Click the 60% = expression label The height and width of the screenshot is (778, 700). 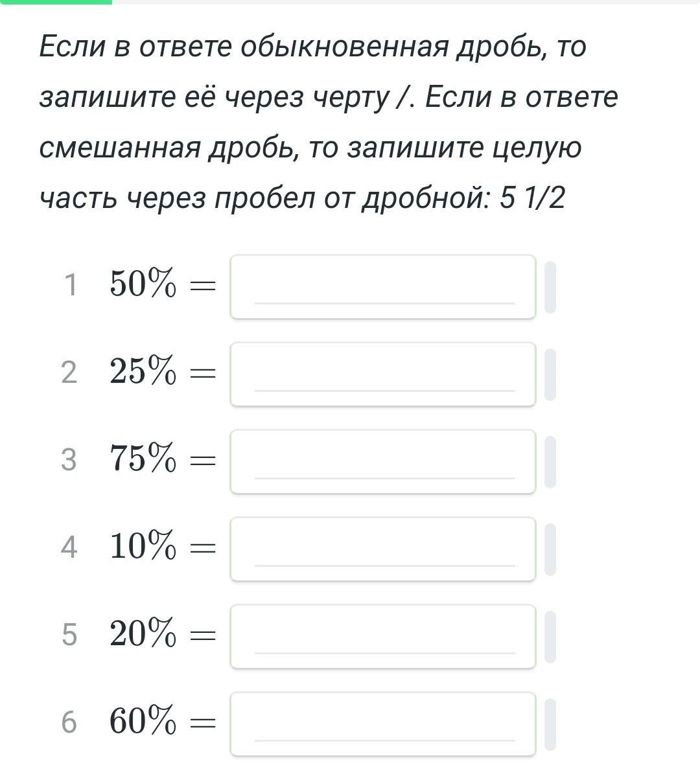point(162,722)
